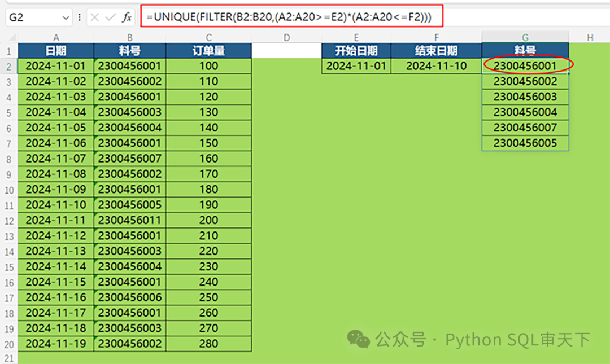Click date cell 2024-11-15

pos(56,282)
